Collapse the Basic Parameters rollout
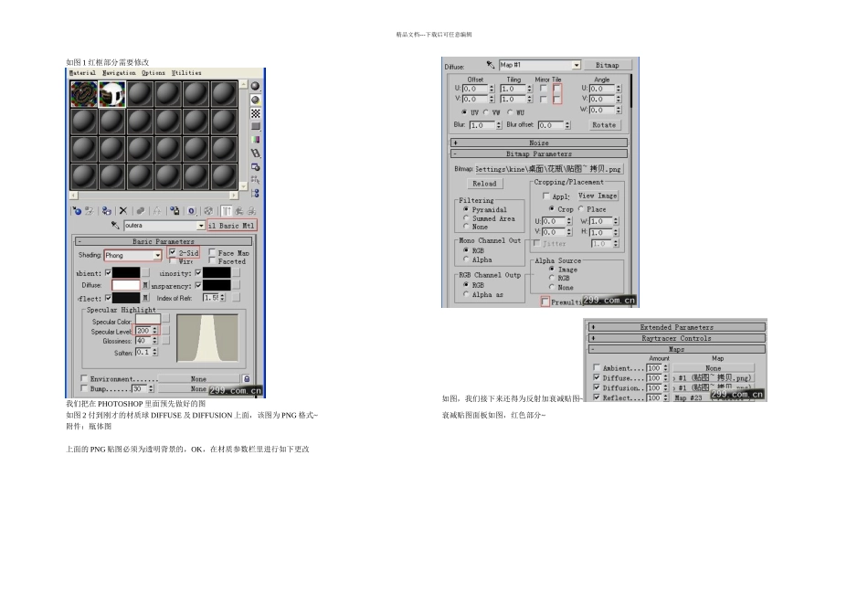Screen dimensions: 868x614 click(x=164, y=241)
